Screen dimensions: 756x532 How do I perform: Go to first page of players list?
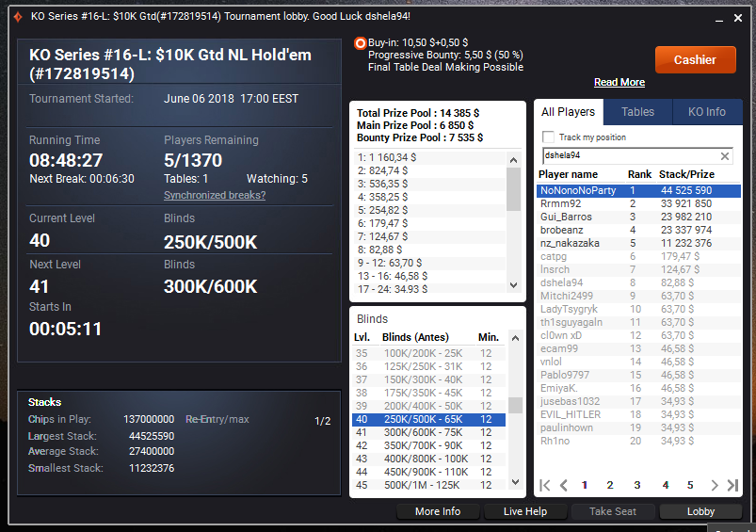pos(545,485)
